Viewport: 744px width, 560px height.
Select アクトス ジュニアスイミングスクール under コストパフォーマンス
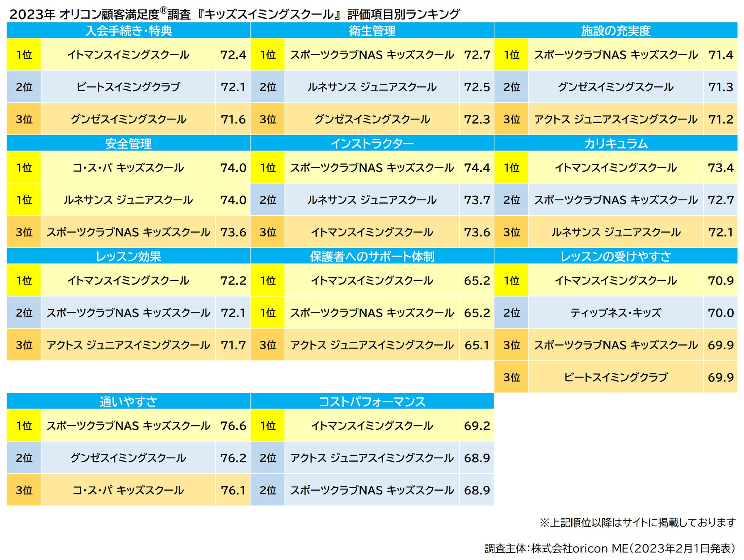point(372,458)
